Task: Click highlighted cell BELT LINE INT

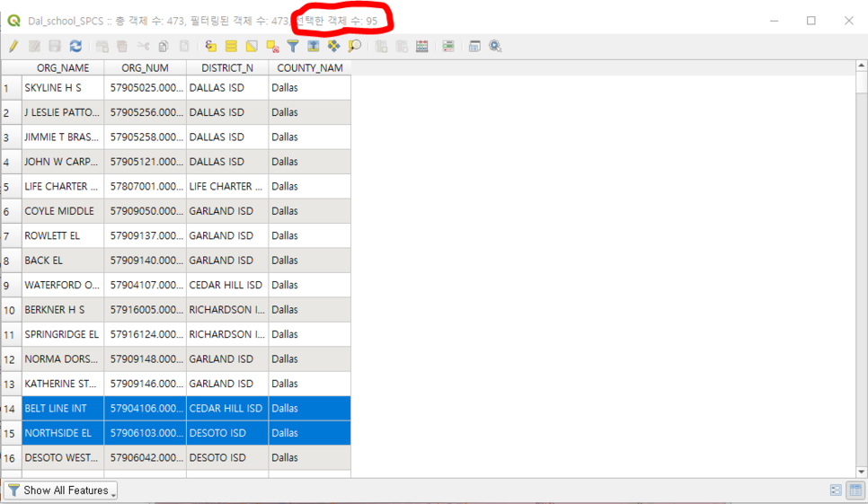Action: tap(63, 409)
